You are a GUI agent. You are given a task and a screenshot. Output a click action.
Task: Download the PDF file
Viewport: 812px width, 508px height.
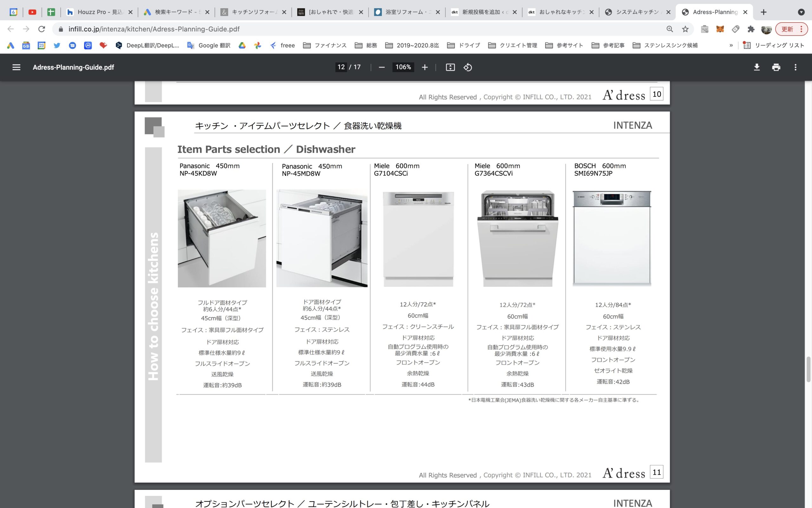756,67
